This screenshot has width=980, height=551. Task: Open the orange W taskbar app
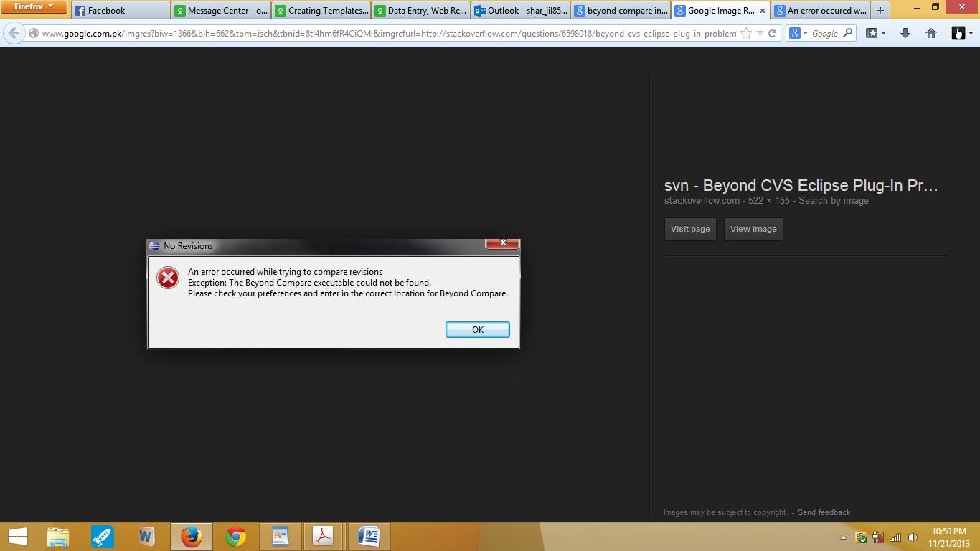pyautogui.click(x=146, y=537)
